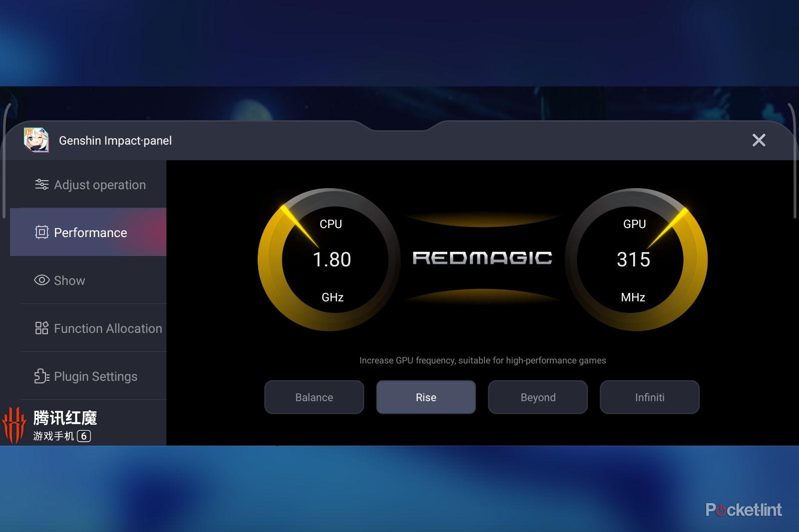Click the REDMAGIC logo
The image size is (799, 532).
click(x=482, y=258)
